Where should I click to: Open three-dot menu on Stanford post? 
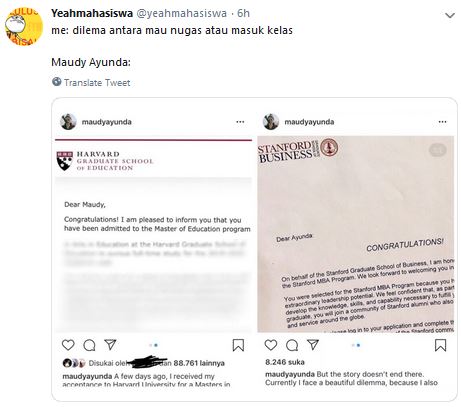click(x=442, y=122)
